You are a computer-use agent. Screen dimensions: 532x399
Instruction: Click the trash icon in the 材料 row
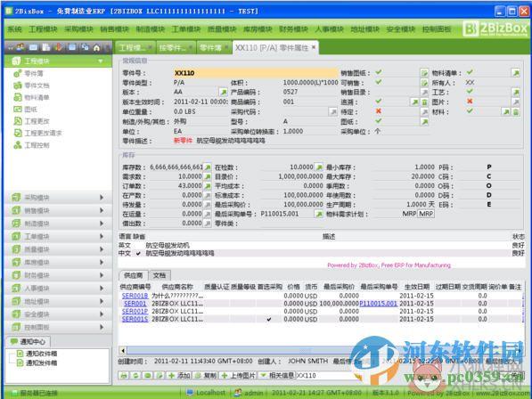[x=516, y=112]
